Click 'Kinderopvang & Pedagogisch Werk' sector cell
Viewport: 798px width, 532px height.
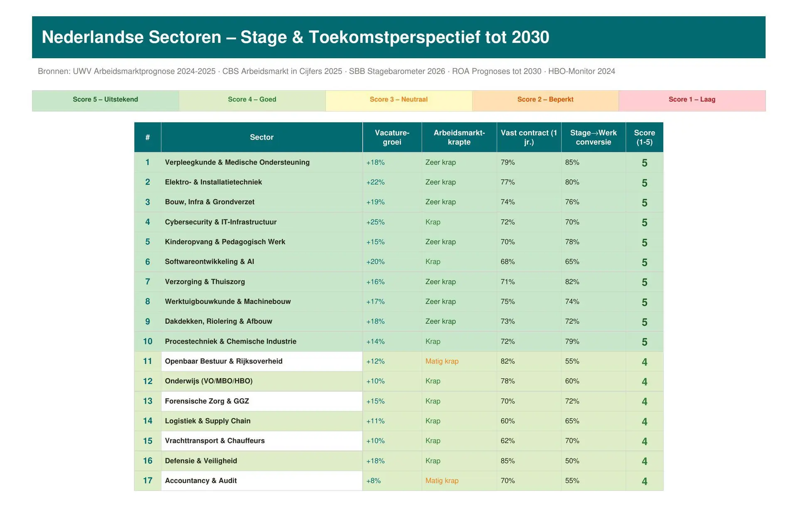[x=262, y=242]
